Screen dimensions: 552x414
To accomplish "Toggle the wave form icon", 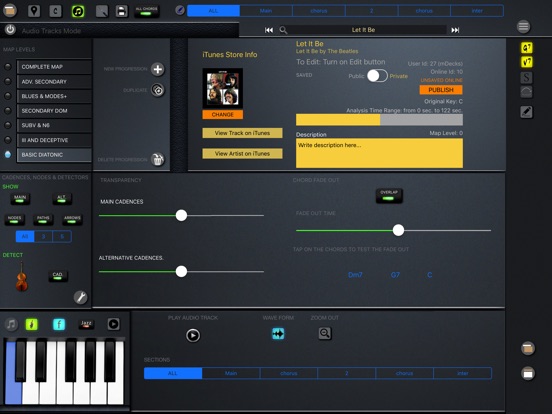I will click(278, 333).
